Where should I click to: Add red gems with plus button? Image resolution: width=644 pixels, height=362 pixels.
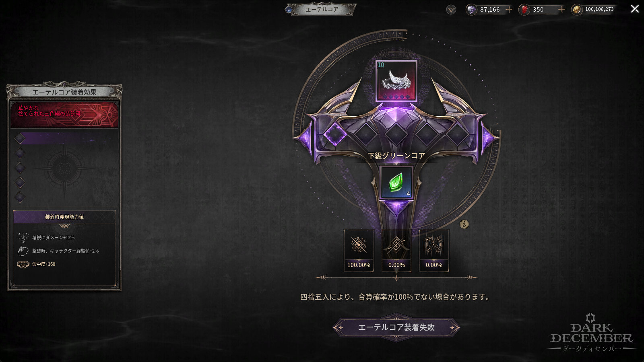coord(561,9)
